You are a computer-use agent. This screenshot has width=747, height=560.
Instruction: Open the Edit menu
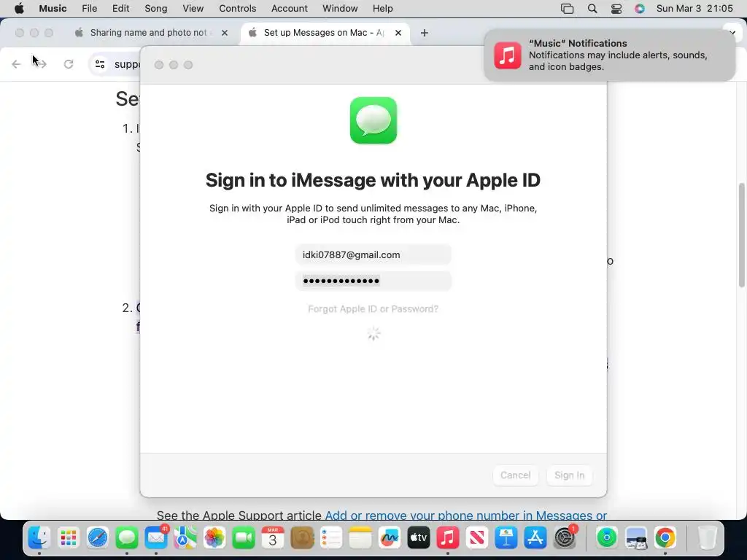120,9
